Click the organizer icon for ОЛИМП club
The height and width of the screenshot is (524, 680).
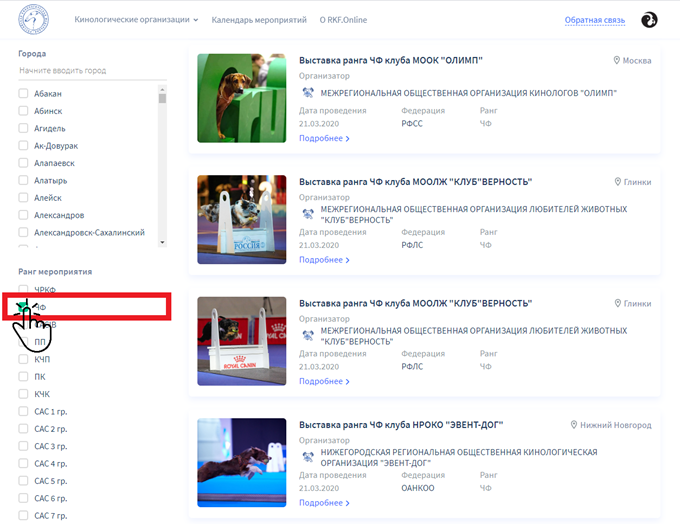coord(308,93)
